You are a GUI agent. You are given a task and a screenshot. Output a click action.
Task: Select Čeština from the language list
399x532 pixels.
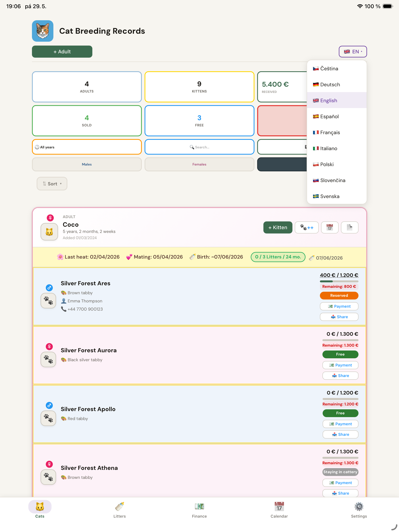point(337,69)
